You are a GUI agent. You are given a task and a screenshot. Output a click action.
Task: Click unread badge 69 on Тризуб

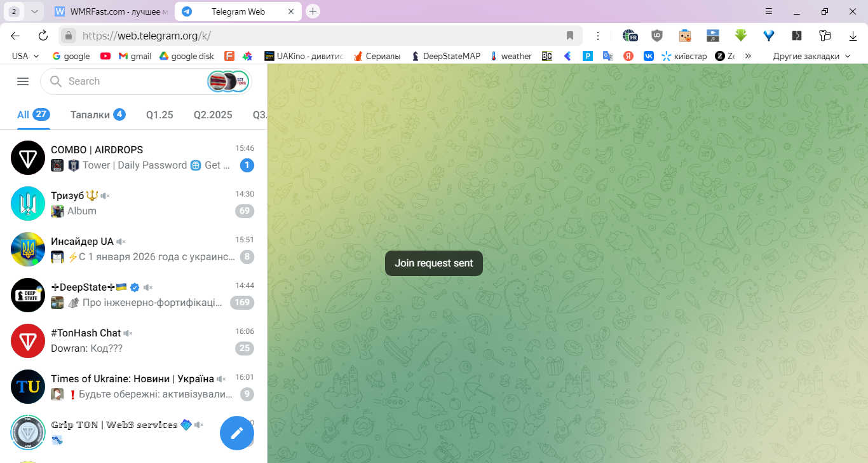[x=245, y=211]
